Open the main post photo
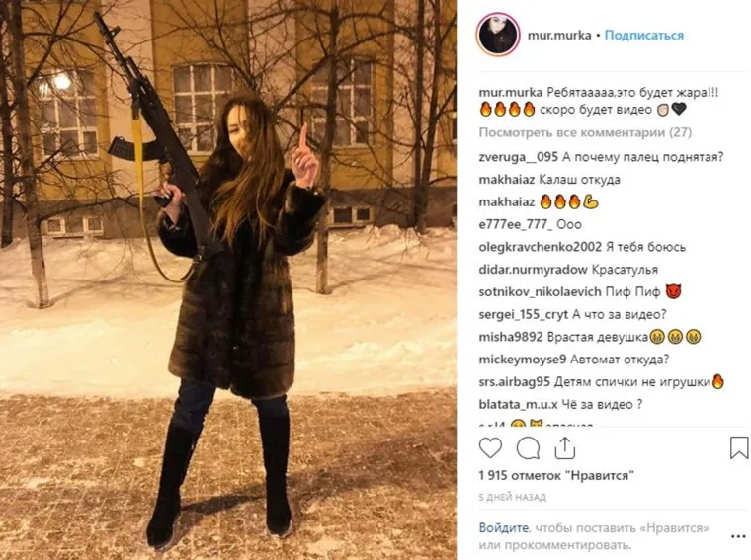751x560 pixels. [x=228, y=280]
